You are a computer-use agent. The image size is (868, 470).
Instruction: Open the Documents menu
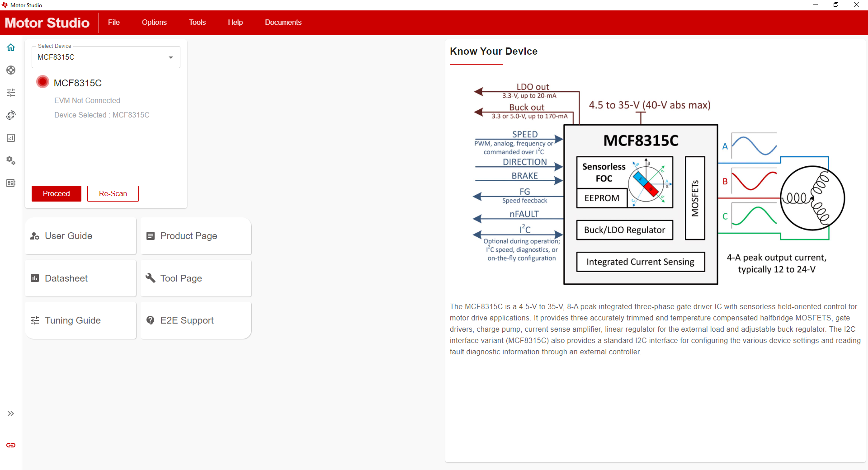[x=283, y=23]
